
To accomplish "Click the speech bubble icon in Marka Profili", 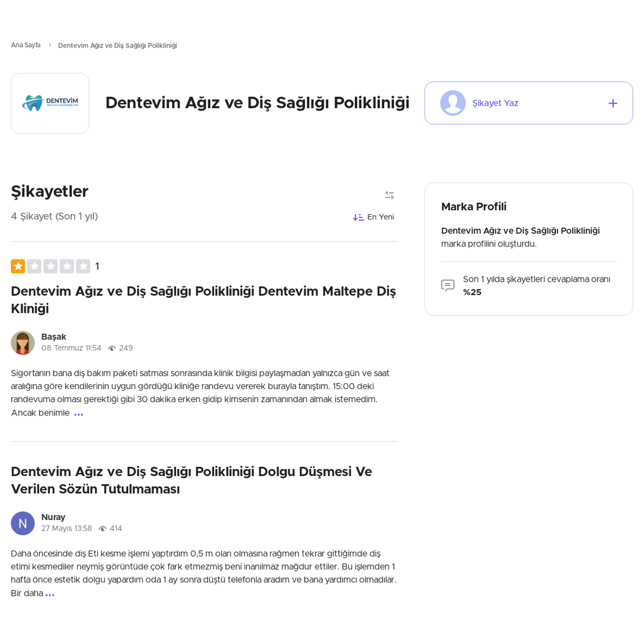I will click(448, 286).
